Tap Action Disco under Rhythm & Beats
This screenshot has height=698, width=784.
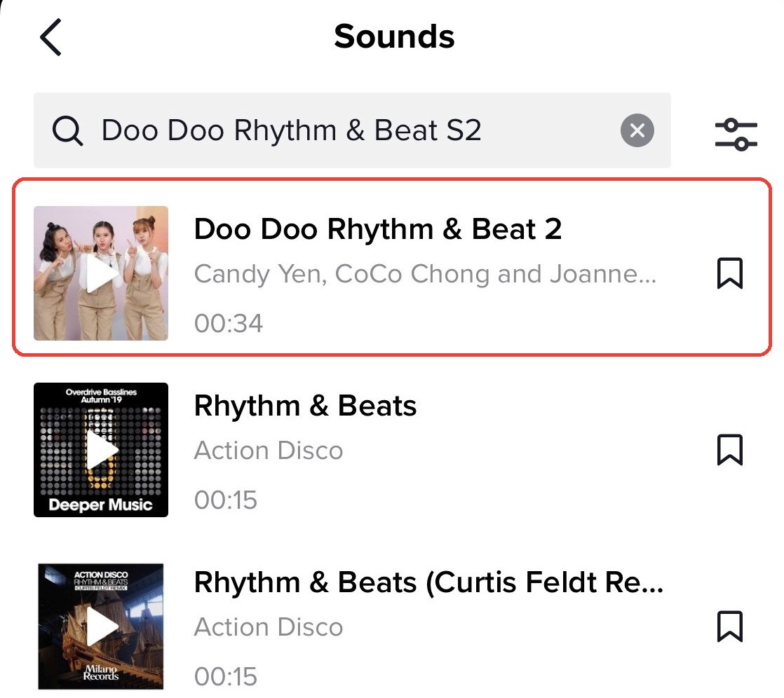click(269, 450)
